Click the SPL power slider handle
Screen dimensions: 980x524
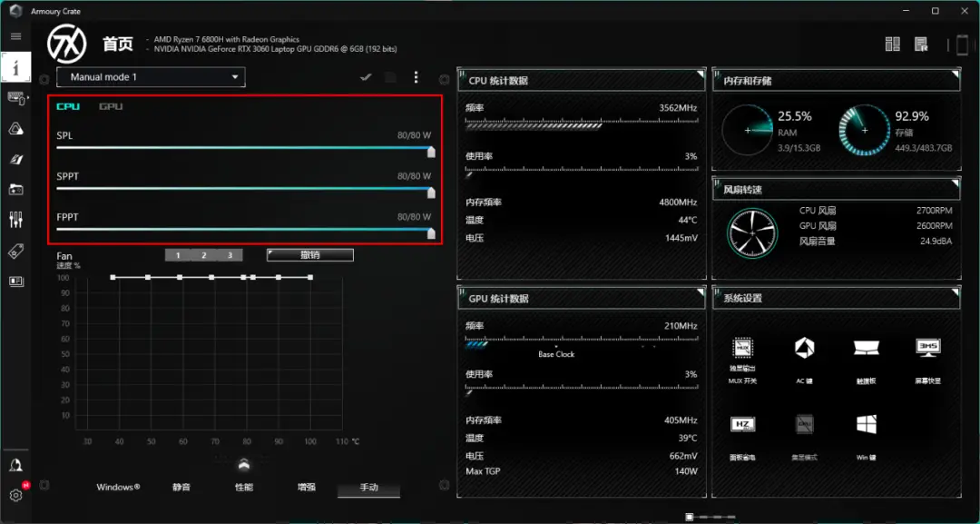[x=431, y=152]
